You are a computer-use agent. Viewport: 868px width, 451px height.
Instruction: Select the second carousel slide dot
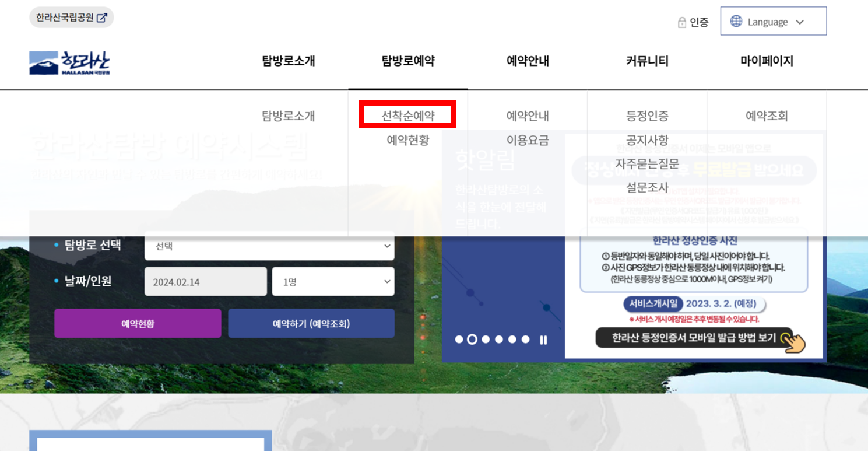[x=472, y=340]
